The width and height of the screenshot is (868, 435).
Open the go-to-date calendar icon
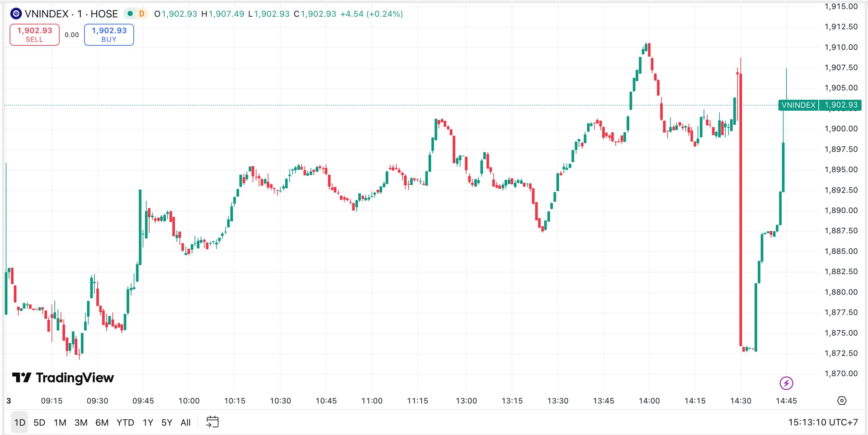click(212, 422)
